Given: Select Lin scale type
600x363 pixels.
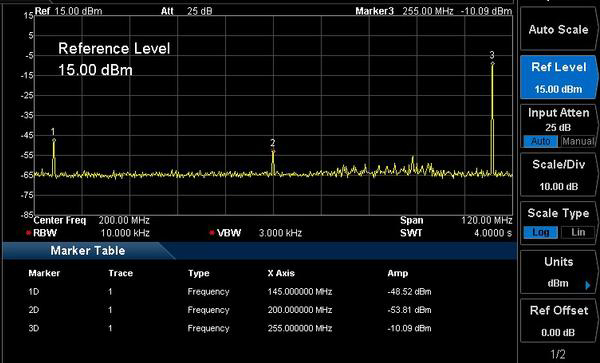Looking at the screenshot, I should [578, 232].
